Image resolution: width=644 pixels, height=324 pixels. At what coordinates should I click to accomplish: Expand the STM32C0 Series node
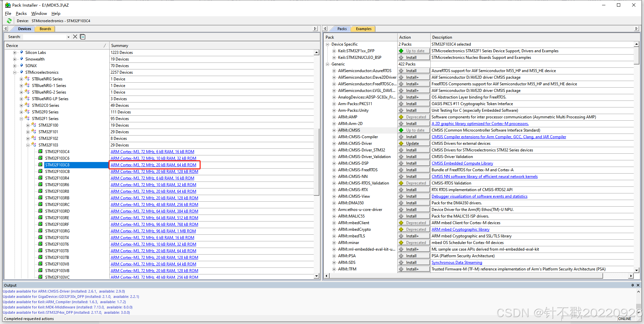[x=21, y=105]
